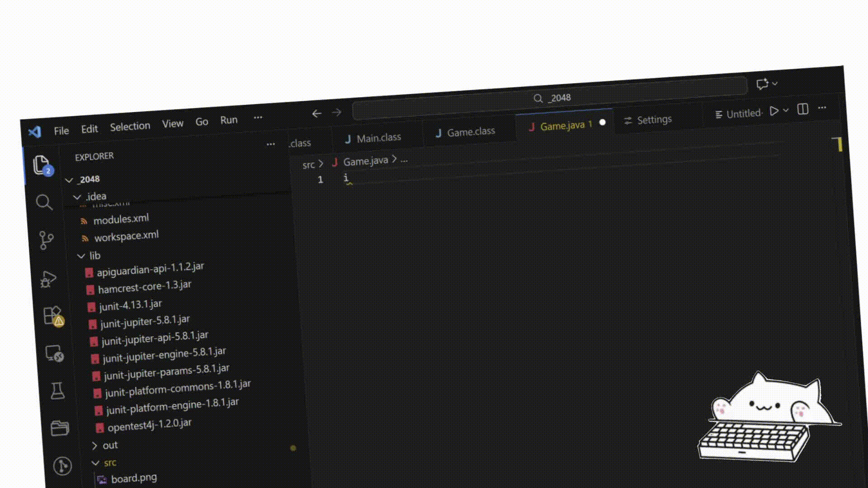
Task: Switch to the Main.class tab
Action: click(x=378, y=137)
